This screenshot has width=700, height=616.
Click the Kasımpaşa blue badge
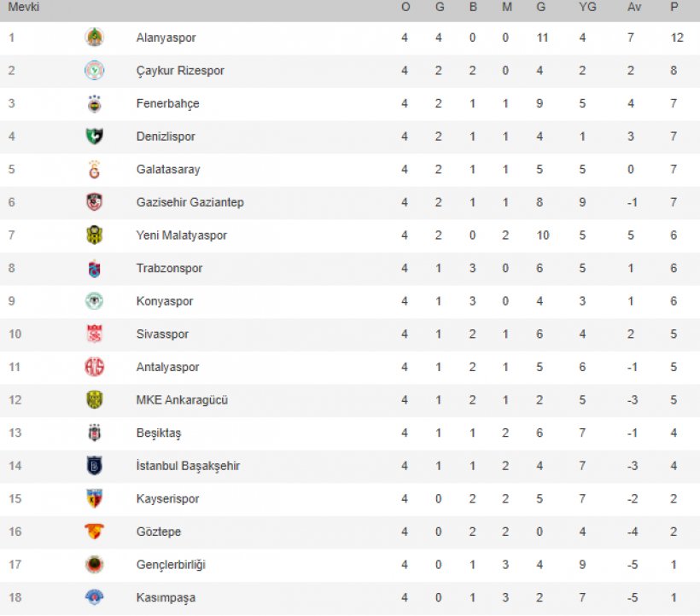point(94,597)
